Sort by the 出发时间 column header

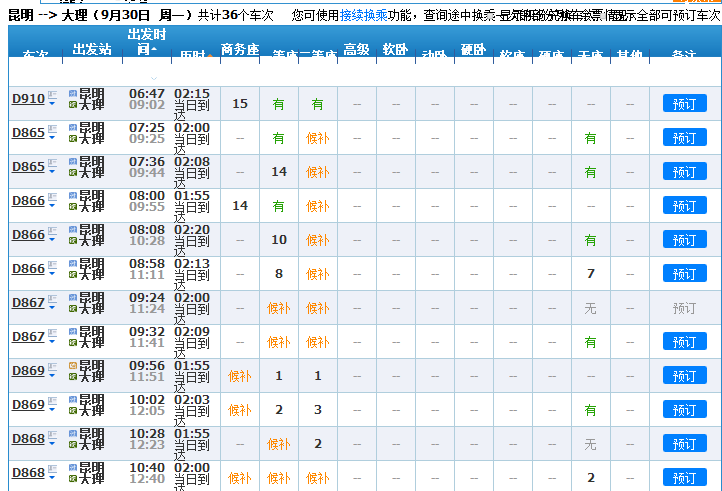coord(147,42)
